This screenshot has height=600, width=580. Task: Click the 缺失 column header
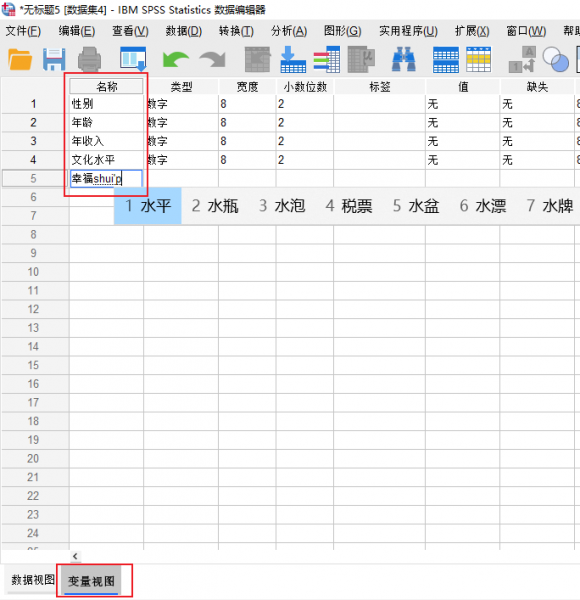pyautogui.click(x=537, y=86)
